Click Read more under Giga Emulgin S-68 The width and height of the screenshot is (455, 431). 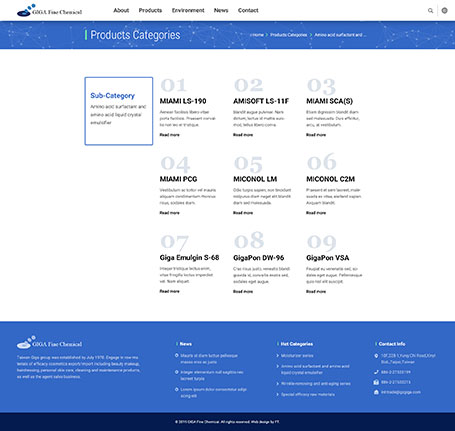tap(169, 291)
